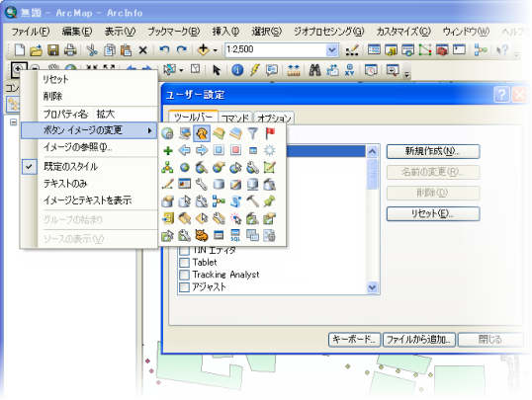
Task: Pick the SQL button image
Action: [235, 235]
